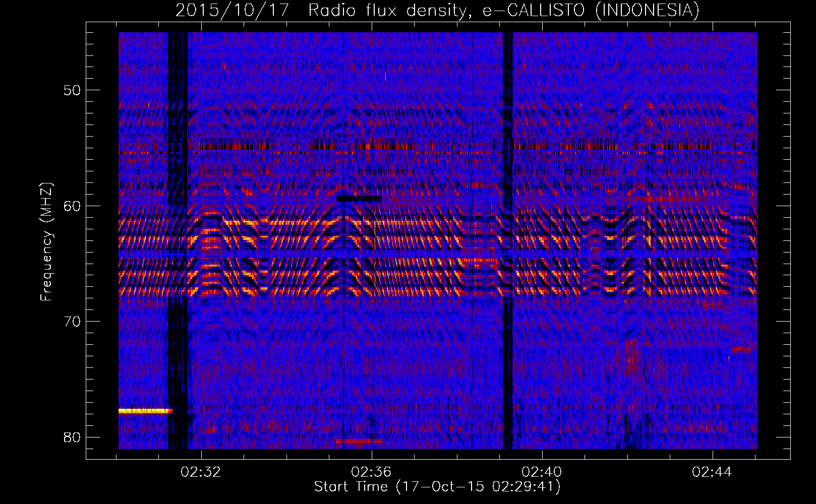Click the 50 frequency tick label
The height and width of the screenshot is (504, 816).
coord(73,90)
